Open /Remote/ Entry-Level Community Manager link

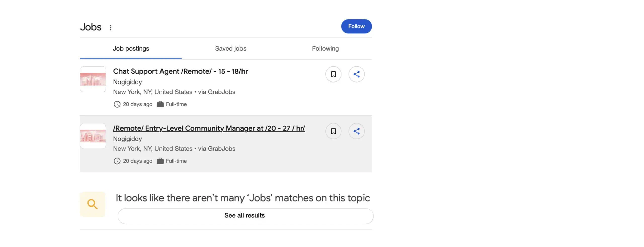(x=209, y=128)
